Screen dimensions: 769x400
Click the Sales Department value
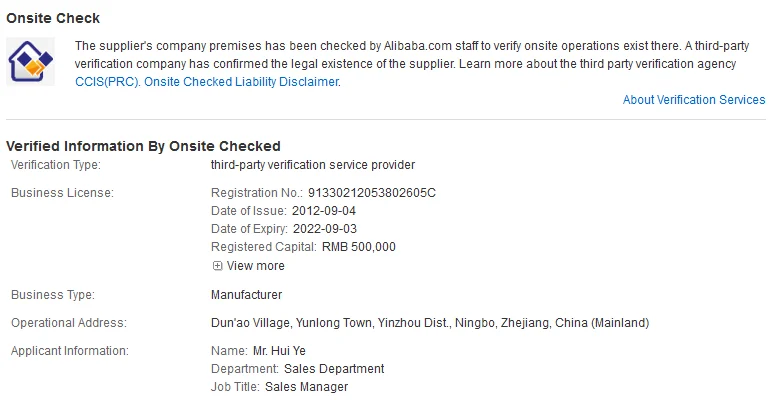pyautogui.click(x=327, y=369)
